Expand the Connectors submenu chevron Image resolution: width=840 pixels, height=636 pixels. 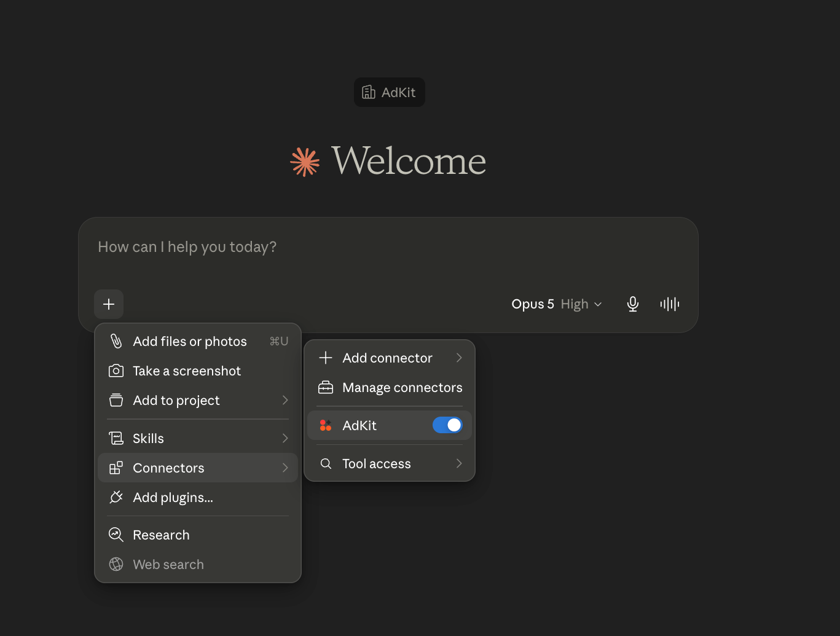coord(285,468)
